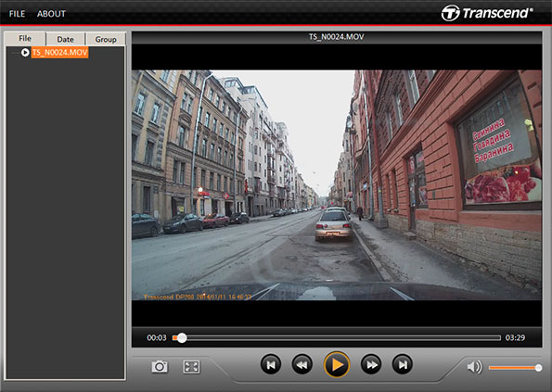552x392 pixels.
Task: Skip to the next video file
Action: tap(403, 364)
